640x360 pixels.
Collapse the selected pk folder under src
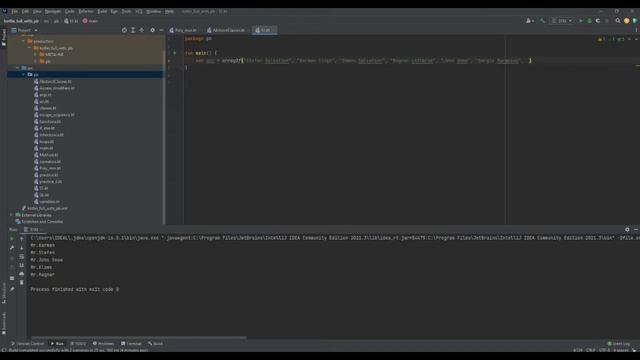tap(23, 75)
